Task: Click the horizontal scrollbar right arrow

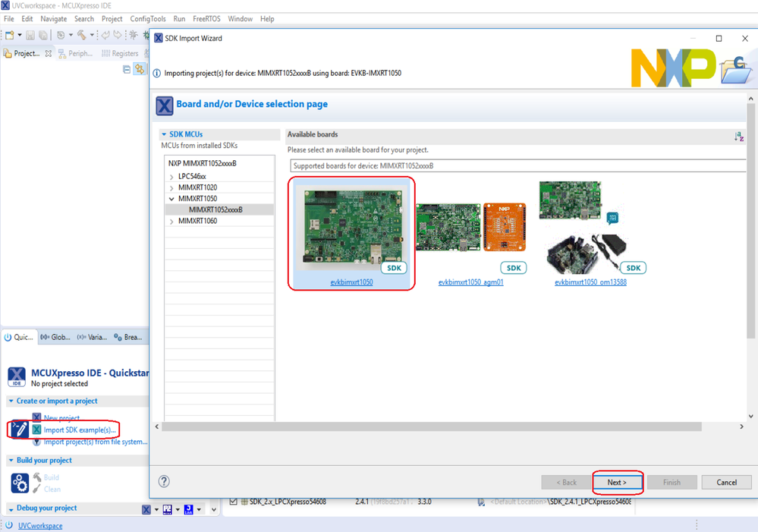Action: pos(741,427)
